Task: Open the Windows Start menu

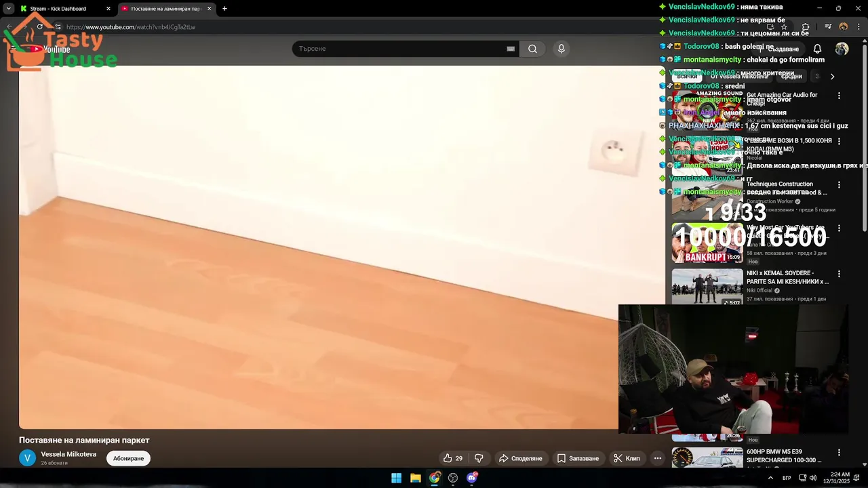Action: (x=397, y=478)
